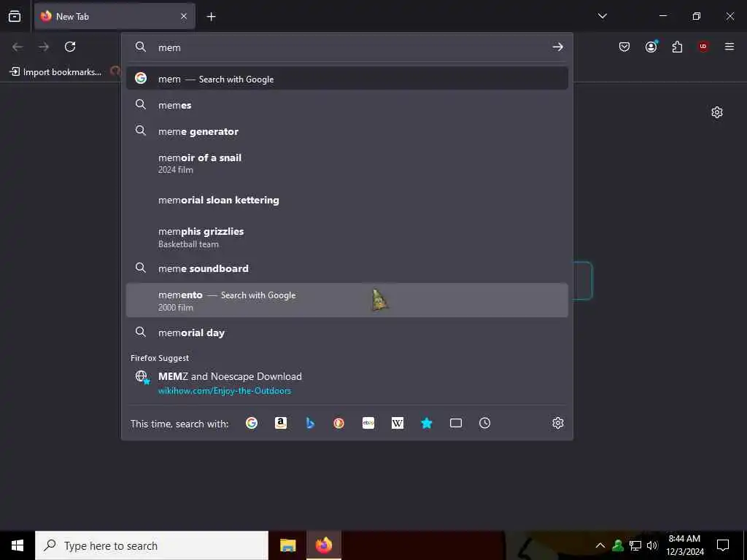
Task: Select the 'memorial day' suggestion
Action: pyautogui.click(x=347, y=332)
